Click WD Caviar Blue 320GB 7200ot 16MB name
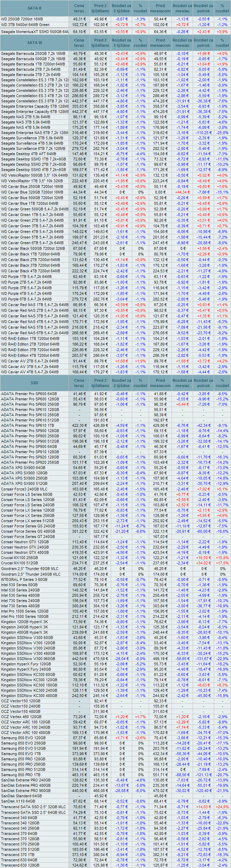Screen dimensions: 231x868 coord(32,192)
